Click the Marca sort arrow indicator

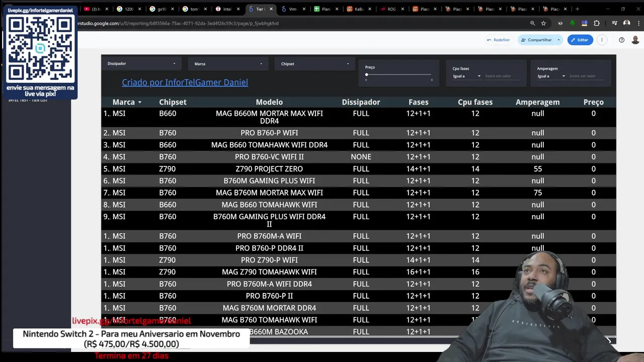(139, 103)
